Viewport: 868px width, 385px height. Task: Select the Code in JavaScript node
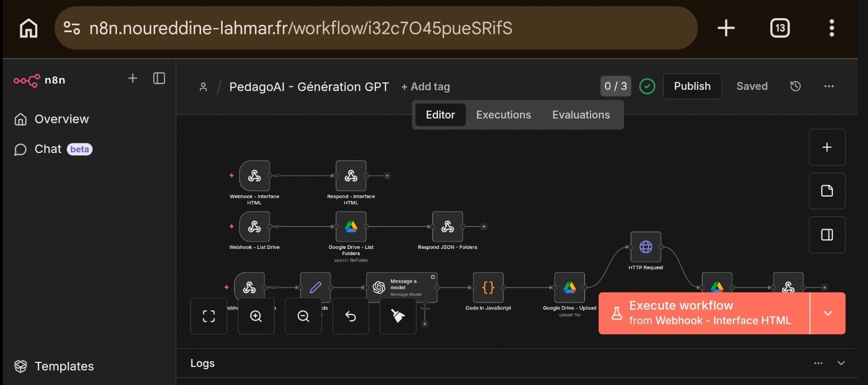click(x=488, y=287)
